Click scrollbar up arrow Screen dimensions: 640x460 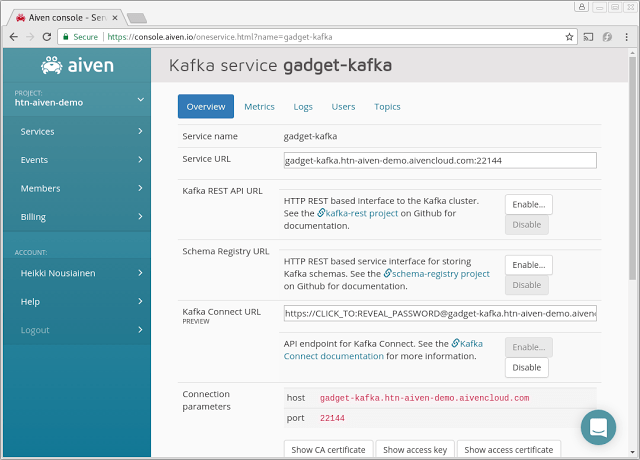point(632,53)
